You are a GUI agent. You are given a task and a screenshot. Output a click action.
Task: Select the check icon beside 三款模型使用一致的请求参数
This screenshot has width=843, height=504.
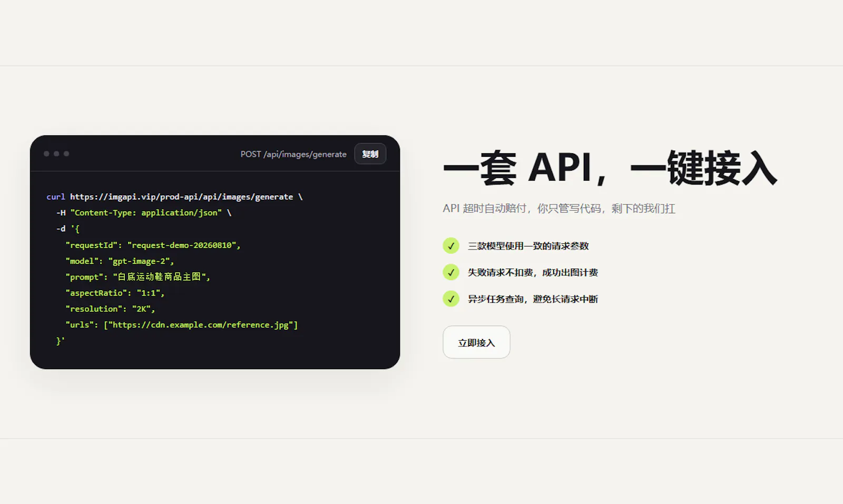451,246
